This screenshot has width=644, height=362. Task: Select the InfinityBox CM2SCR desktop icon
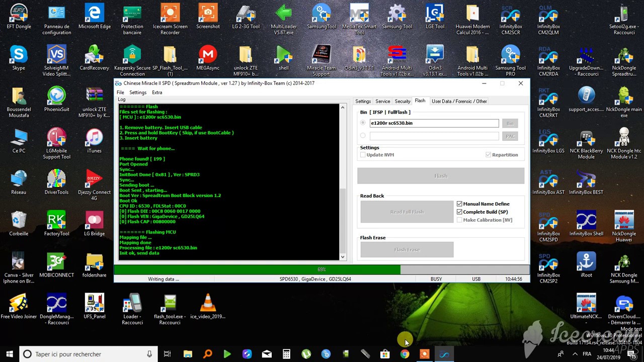click(x=510, y=20)
